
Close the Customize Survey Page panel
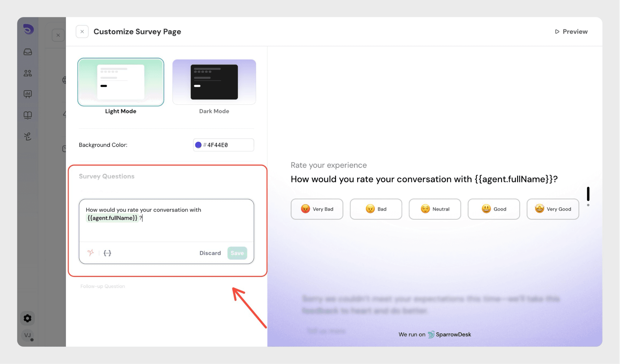pyautogui.click(x=82, y=31)
